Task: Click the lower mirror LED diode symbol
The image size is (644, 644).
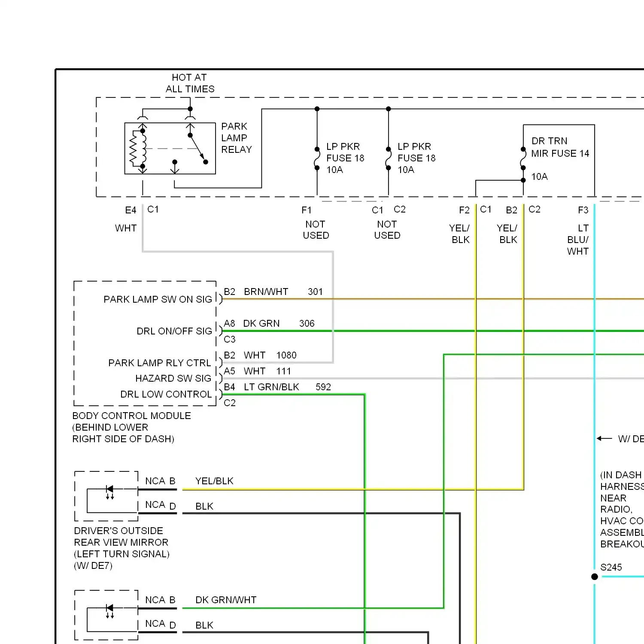Action: (110, 611)
